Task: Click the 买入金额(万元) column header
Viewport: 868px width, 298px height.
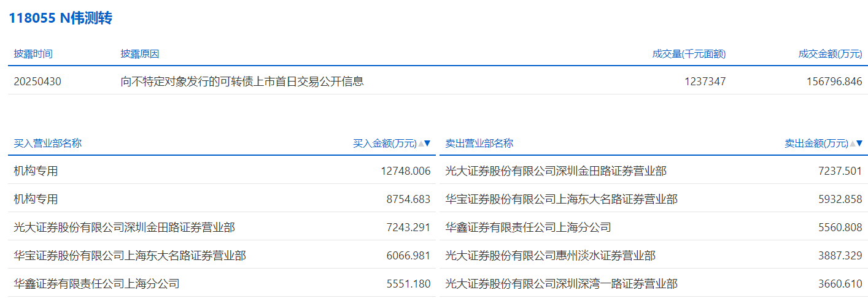Action: (384, 143)
